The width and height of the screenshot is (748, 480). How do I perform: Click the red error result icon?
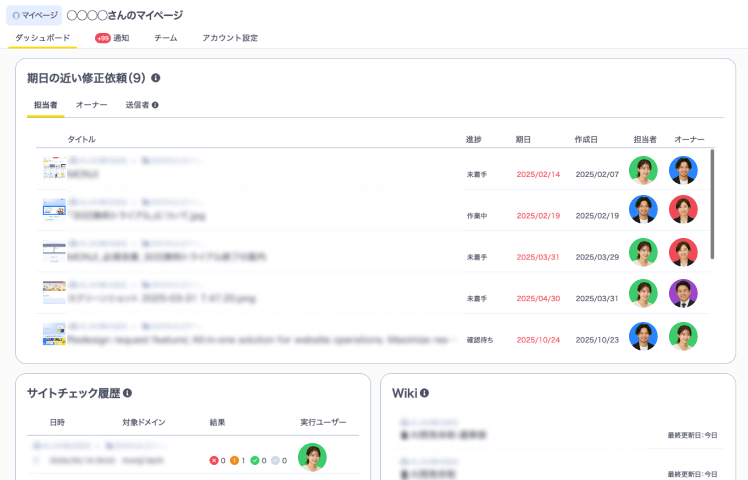pos(214,460)
